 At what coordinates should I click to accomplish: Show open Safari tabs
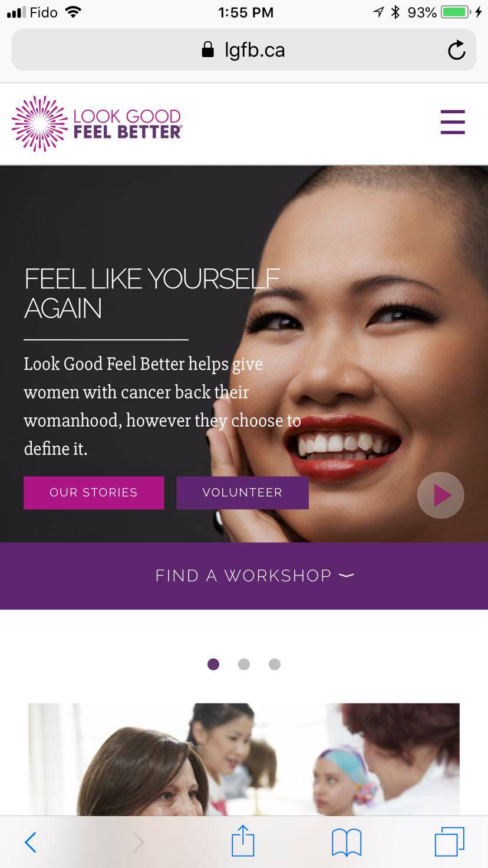coord(450,841)
